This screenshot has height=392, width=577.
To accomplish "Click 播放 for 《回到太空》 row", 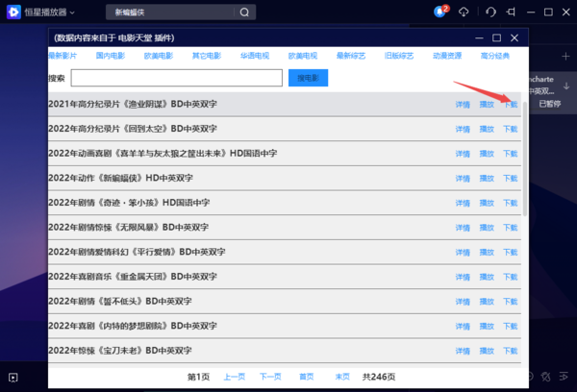I will click(487, 129).
